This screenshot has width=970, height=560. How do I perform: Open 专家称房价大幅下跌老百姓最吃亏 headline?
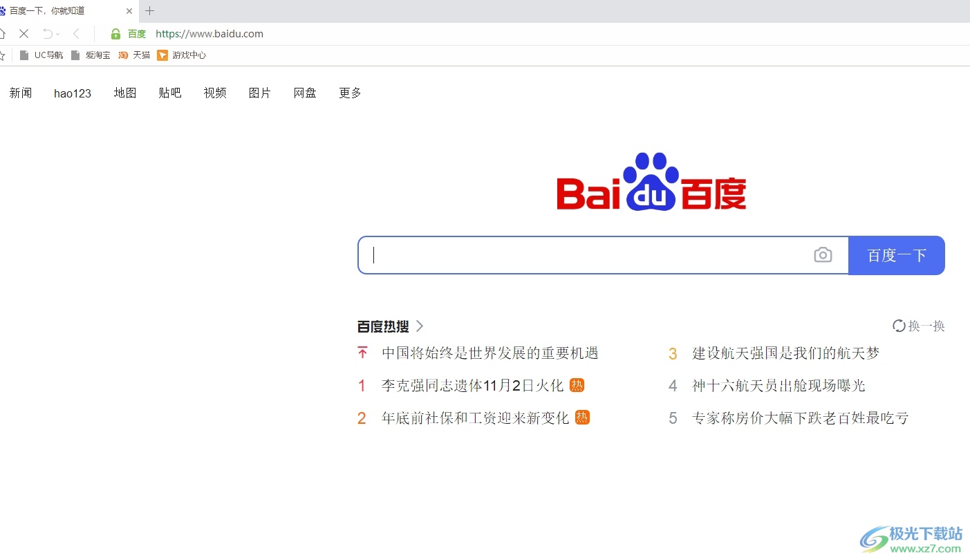click(x=801, y=418)
